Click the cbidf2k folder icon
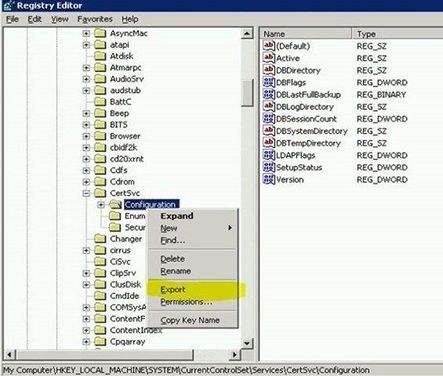 tap(100, 147)
